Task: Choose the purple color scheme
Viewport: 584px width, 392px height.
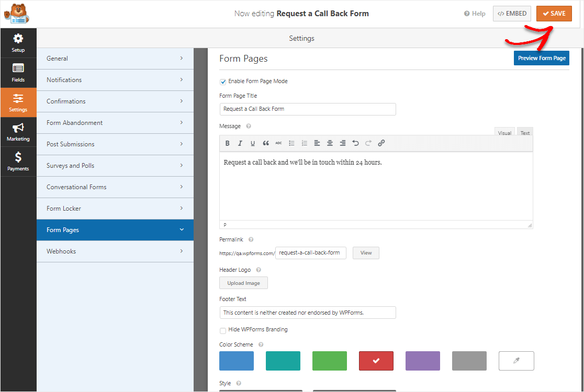Action: [x=423, y=361]
